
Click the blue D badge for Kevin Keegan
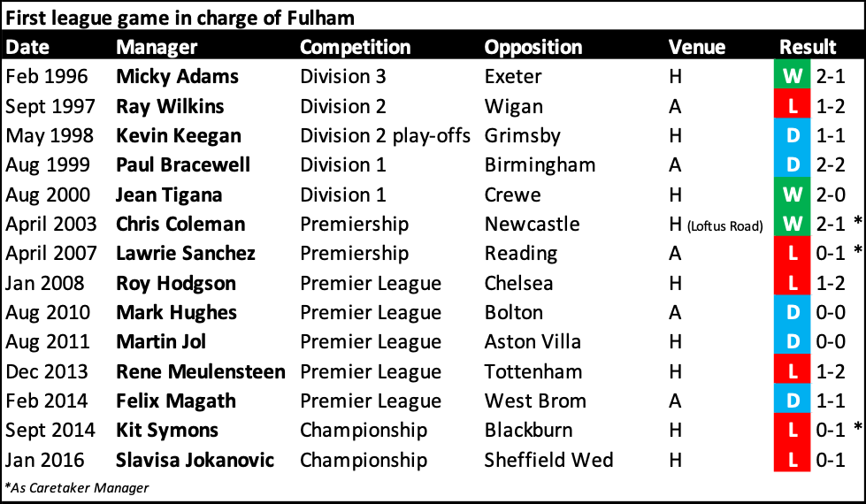pos(793,135)
